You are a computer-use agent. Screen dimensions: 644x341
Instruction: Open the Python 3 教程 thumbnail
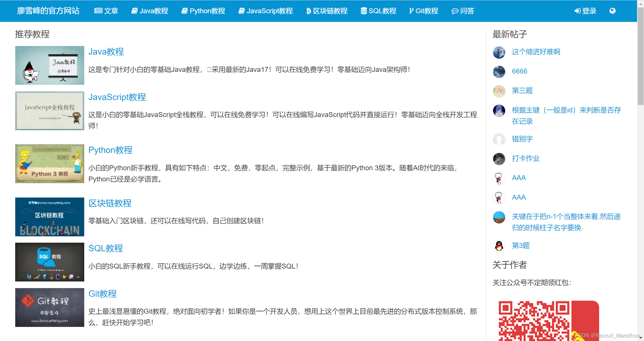(x=50, y=164)
